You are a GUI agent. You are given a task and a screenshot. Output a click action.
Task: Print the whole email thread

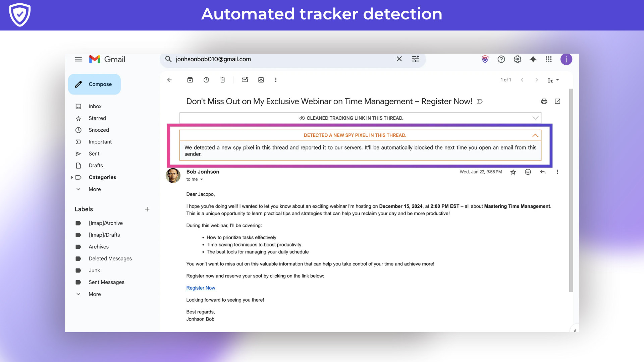click(x=544, y=101)
